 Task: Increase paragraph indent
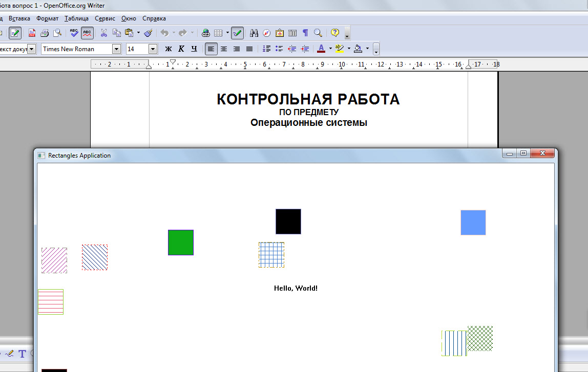pyautogui.click(x=305, y=49)
